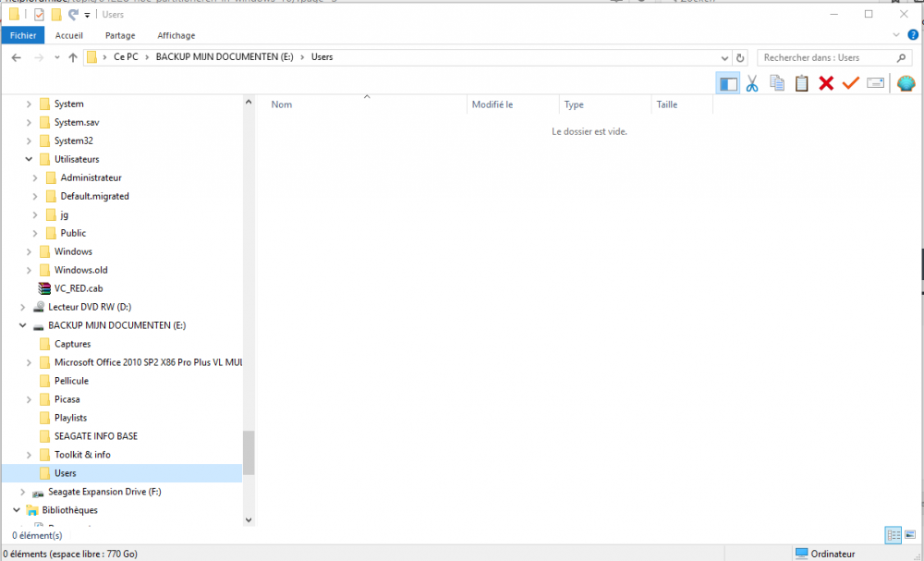This screenshot has width=924, height=561.
Task: Open the Partage ribbon tab
Action: coord(120,35)
